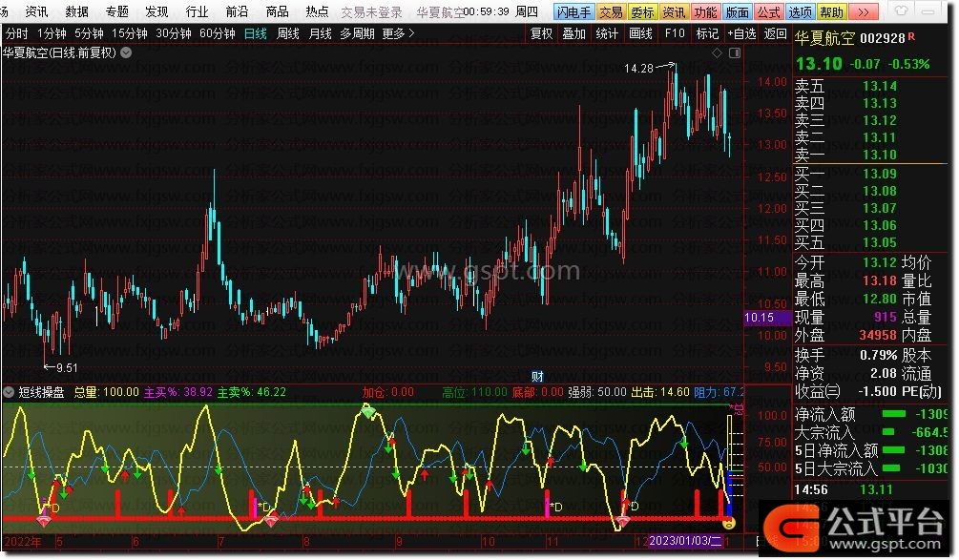Click the stock name 华夏航空 in quote panel
This screenshot has height=560, width=959.
point(824,38)
